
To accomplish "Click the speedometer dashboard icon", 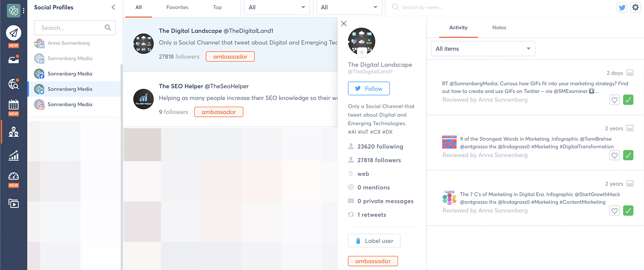I will tap(14, 177).
